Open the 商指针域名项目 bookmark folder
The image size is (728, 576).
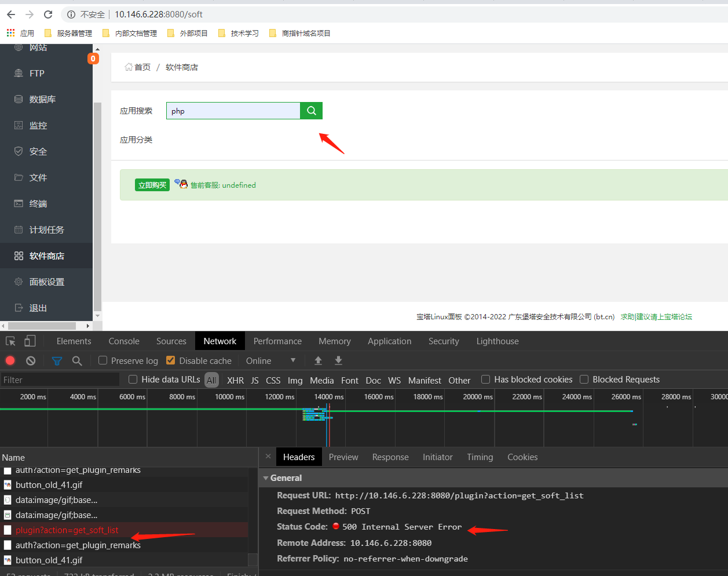300,33
